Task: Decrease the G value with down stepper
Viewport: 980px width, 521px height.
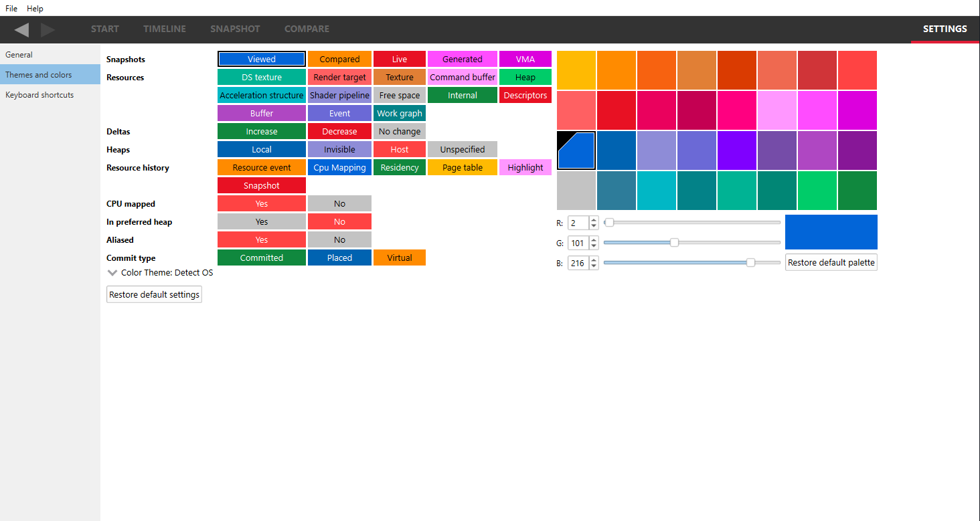Action: (594, 247)
